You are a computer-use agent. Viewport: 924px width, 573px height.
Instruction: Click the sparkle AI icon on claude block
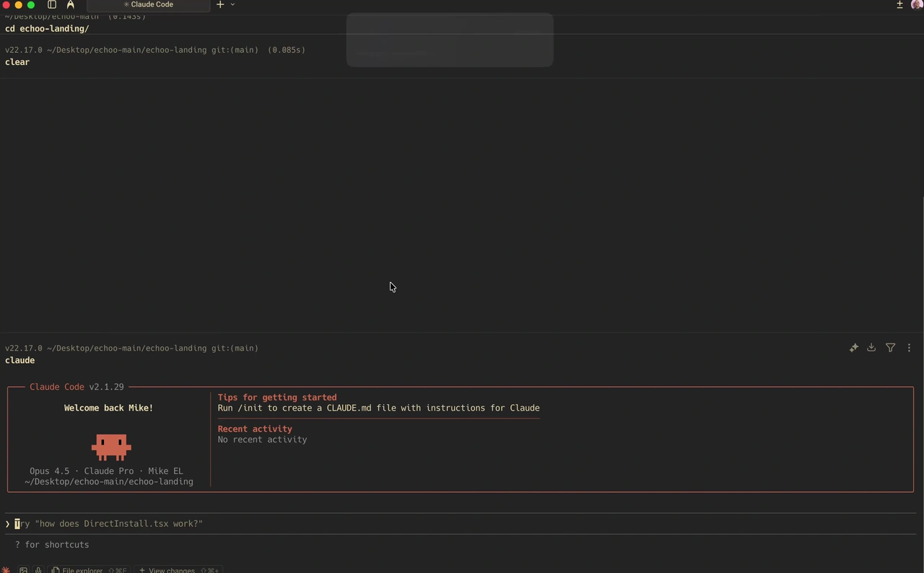854,348
